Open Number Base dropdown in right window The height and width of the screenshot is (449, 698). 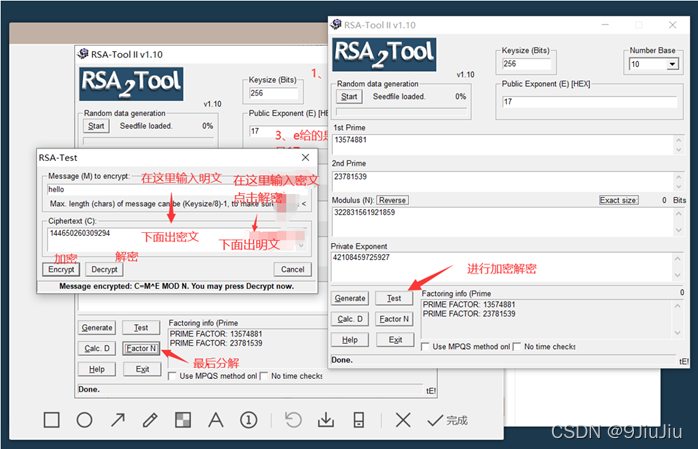coord(672,64)
